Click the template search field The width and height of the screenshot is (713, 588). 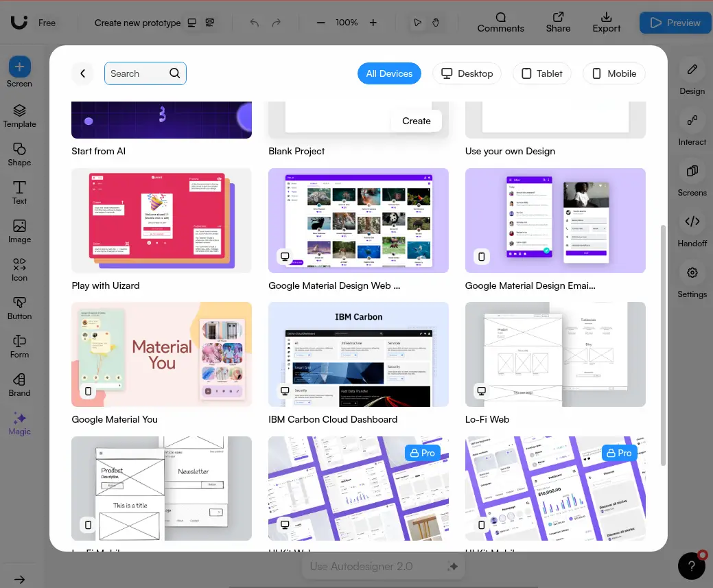tap(138, 73)
